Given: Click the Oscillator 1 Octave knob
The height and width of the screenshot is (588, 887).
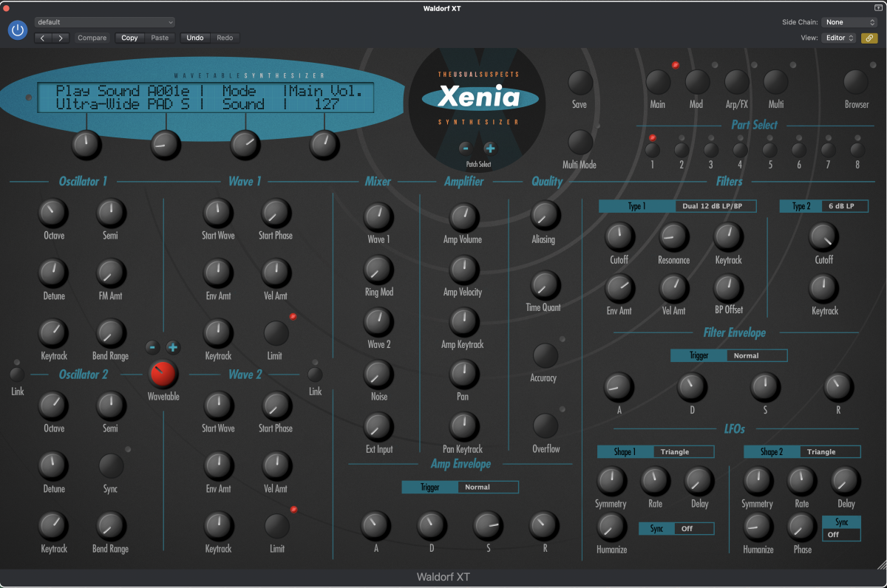Looking at the screenshot, I should [52, 213].
